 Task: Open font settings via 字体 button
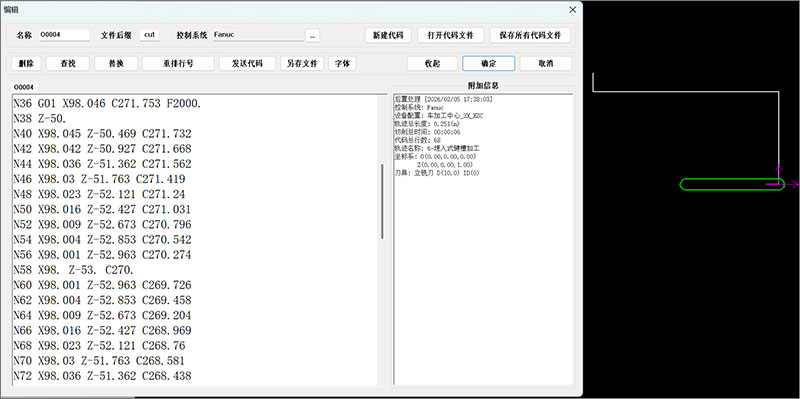[x=342, y=63]
